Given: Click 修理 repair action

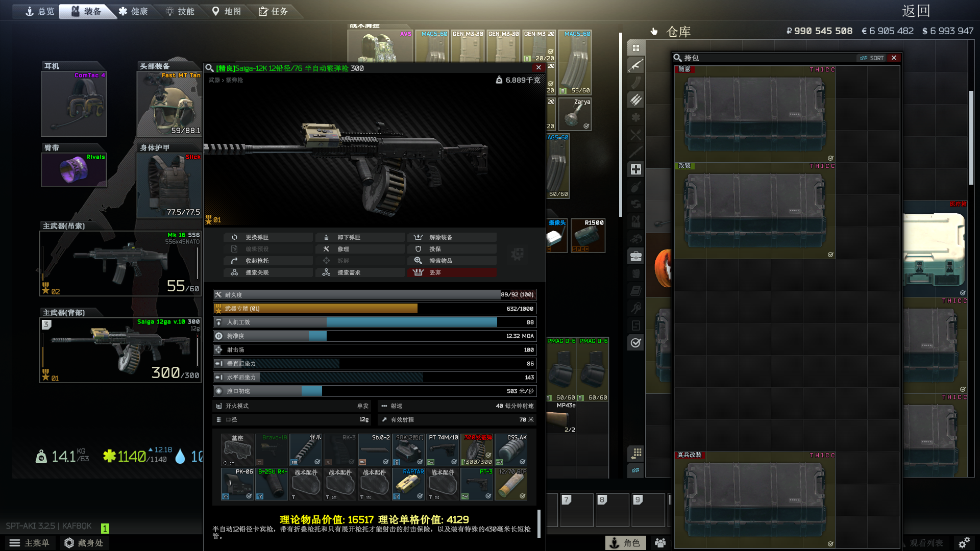Looking at the screenshot, I should point(360,249).
